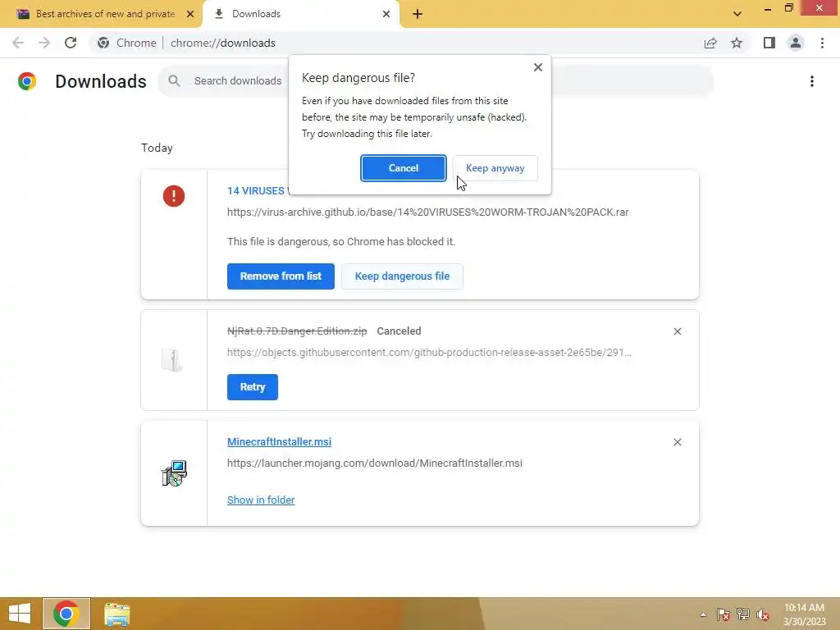Click the 14 VIRUSES file name
The height and width of the screenshot is (630, 840).
pyautogui.click(x=258, y=190)
